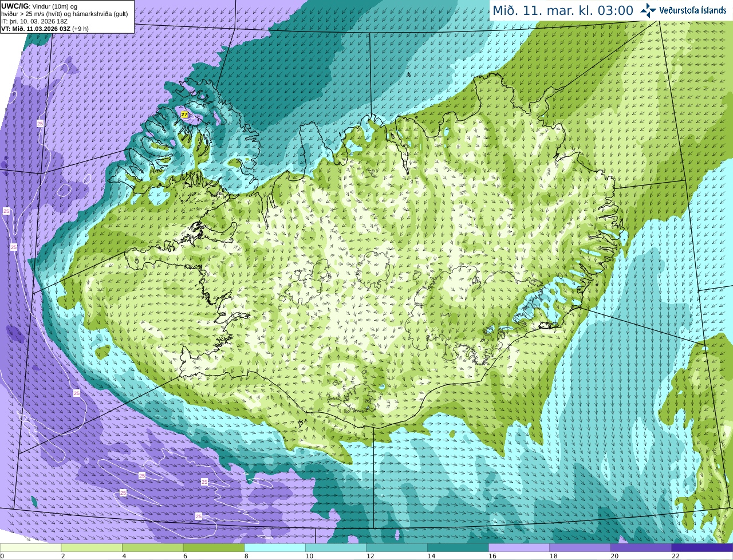This screenshot has width=733, height=560.
Task: Click the color scale's 14 label
Action: click(x=431, y=556)
